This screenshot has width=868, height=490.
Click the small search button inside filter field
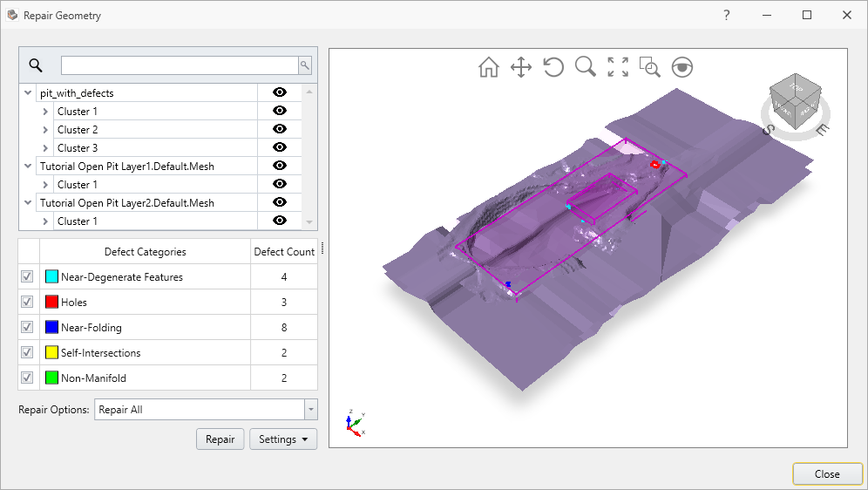click(304, 65)
